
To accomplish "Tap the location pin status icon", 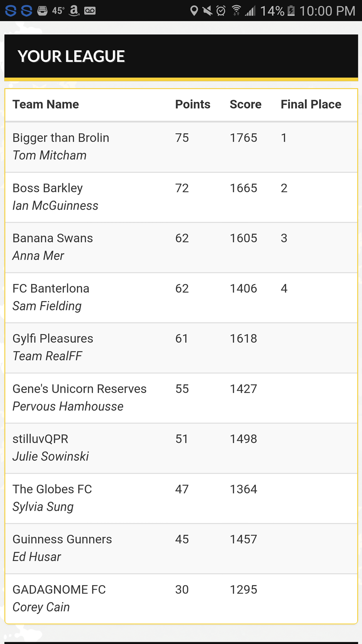I will coord(194,11).
